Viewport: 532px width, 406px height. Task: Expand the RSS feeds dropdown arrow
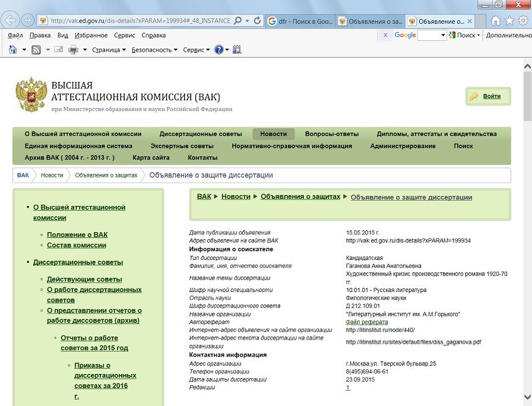(x=47, y=50)
